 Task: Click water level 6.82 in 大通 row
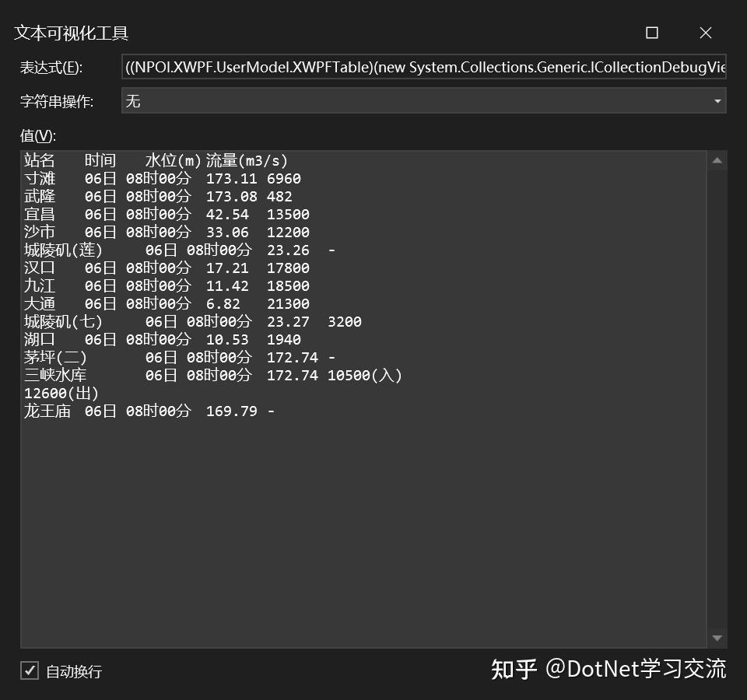pyautogui.click(x=223, y=303)
